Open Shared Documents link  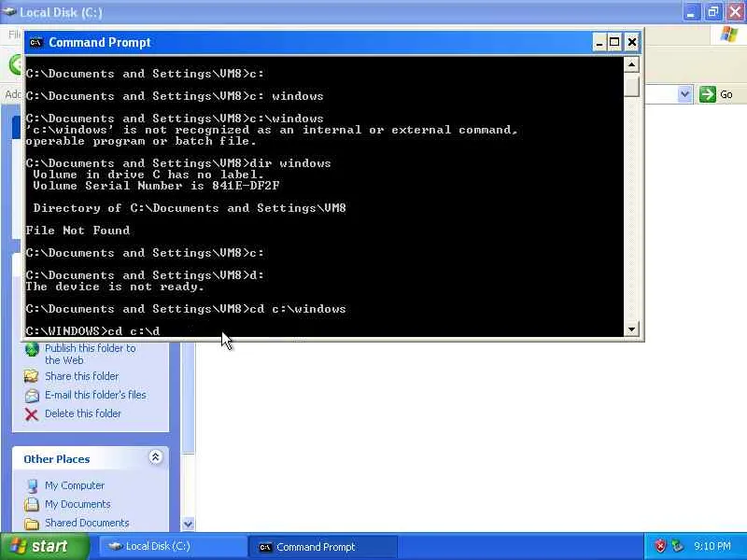(87, 523)
